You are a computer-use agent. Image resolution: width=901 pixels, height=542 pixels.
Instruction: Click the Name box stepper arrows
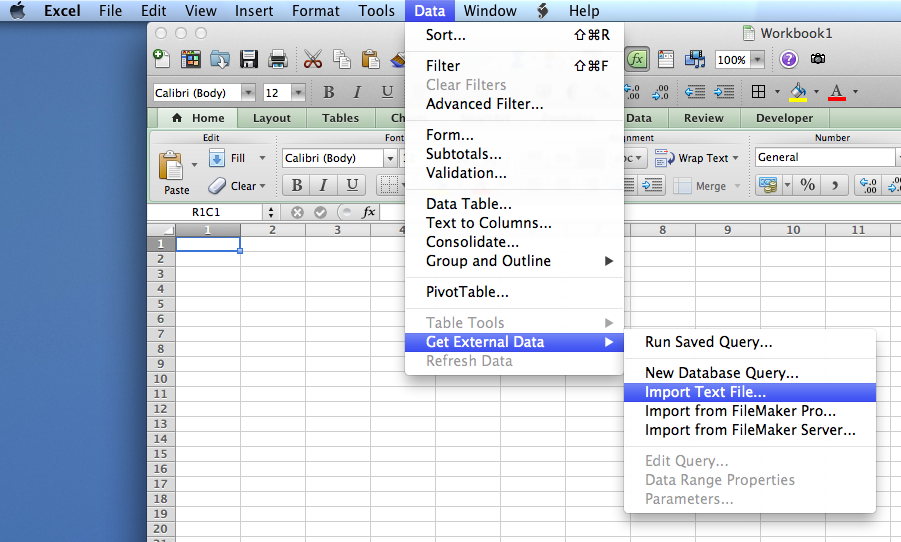(271, 212)
